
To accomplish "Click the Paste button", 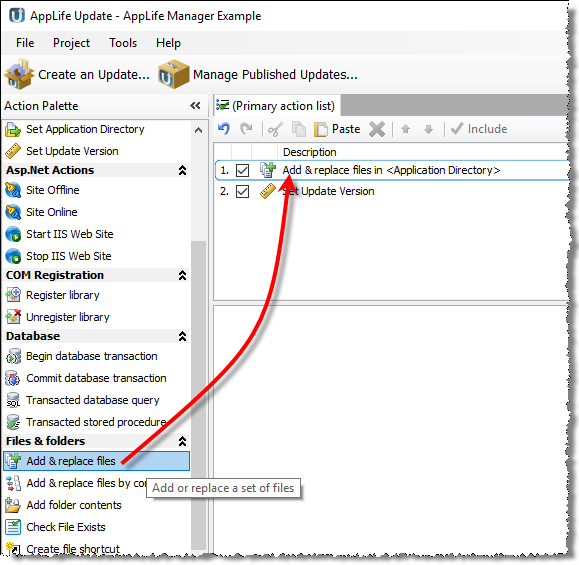I will 337,129.
